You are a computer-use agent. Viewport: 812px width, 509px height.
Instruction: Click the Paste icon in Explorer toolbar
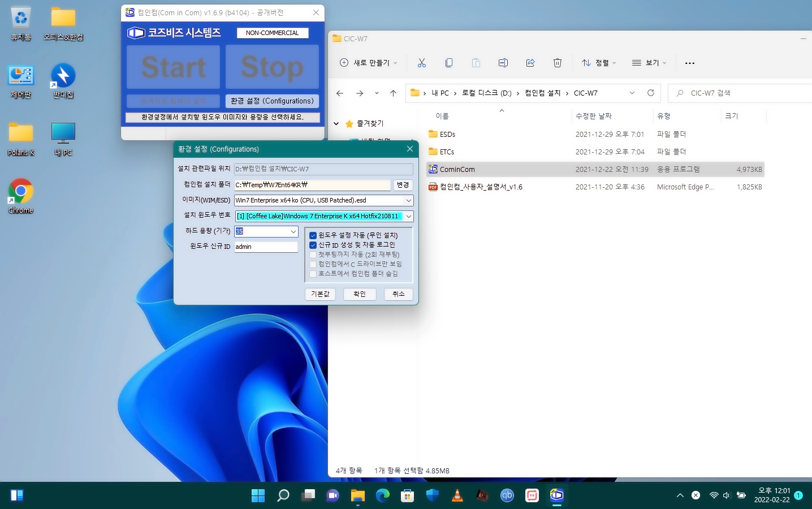click(x=476, y=63)
